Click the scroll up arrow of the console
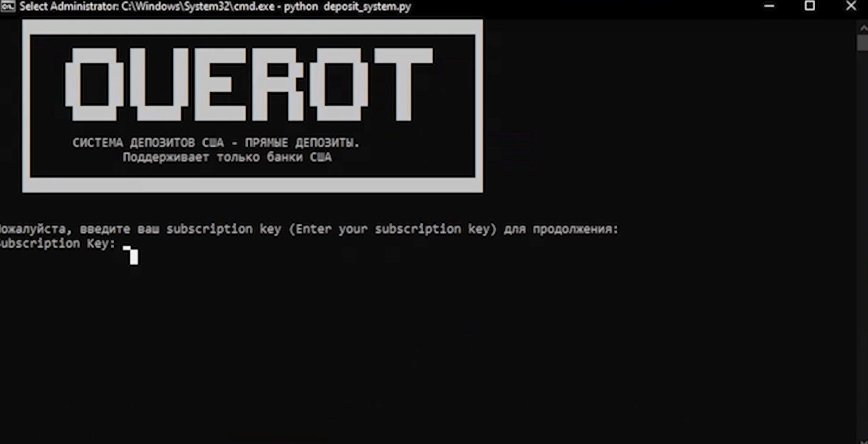868x444 pixels. tap(863, 27)
